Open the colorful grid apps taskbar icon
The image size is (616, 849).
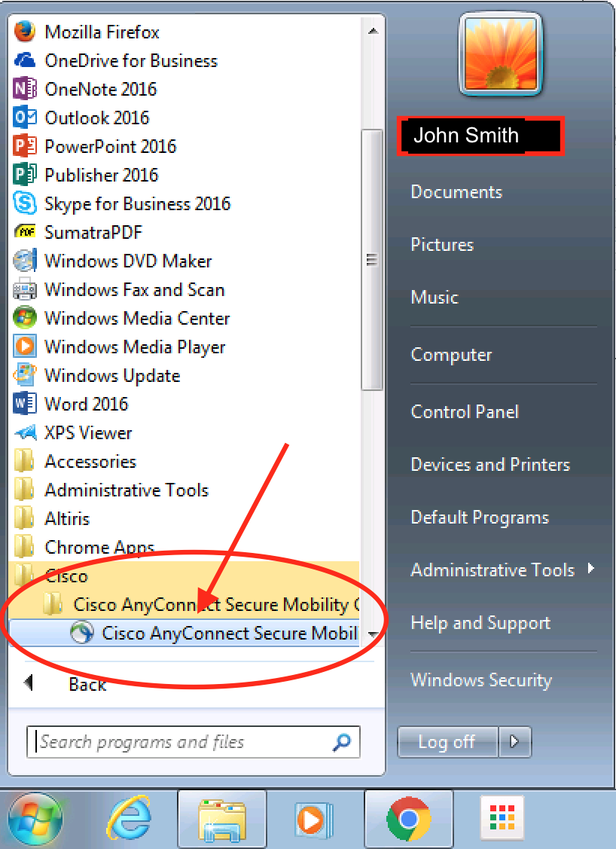point(502,818)
